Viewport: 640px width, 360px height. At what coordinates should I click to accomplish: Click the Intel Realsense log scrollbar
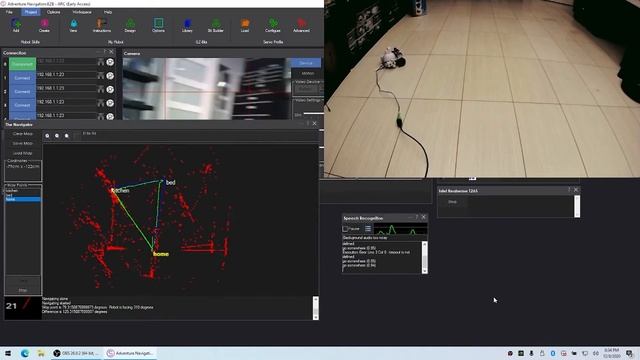pyautogui.click(x=577, y=206)
